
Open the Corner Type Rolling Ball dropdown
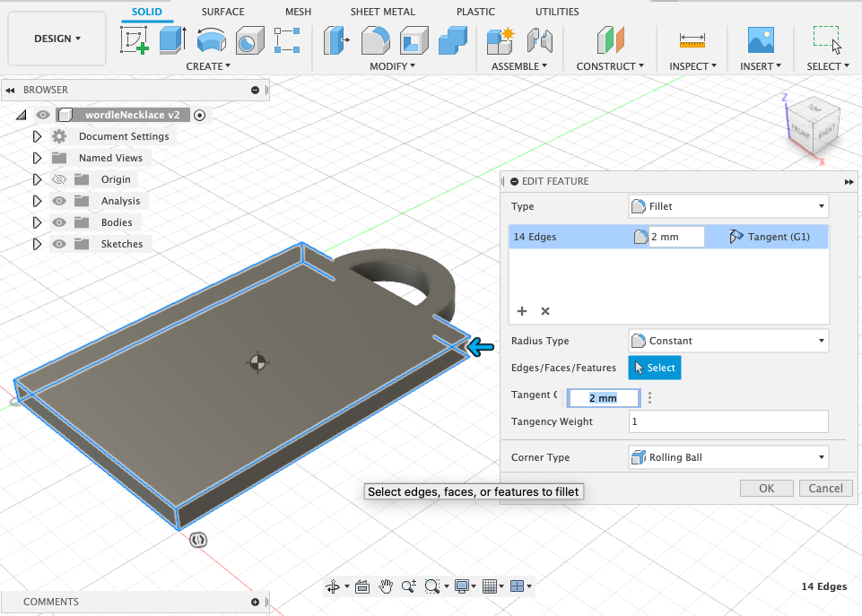(728, 457)
